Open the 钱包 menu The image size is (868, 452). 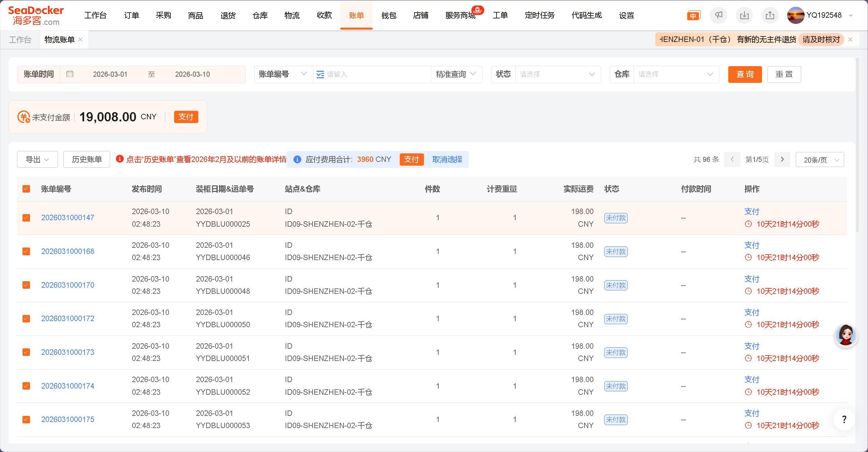pos(389,15)
